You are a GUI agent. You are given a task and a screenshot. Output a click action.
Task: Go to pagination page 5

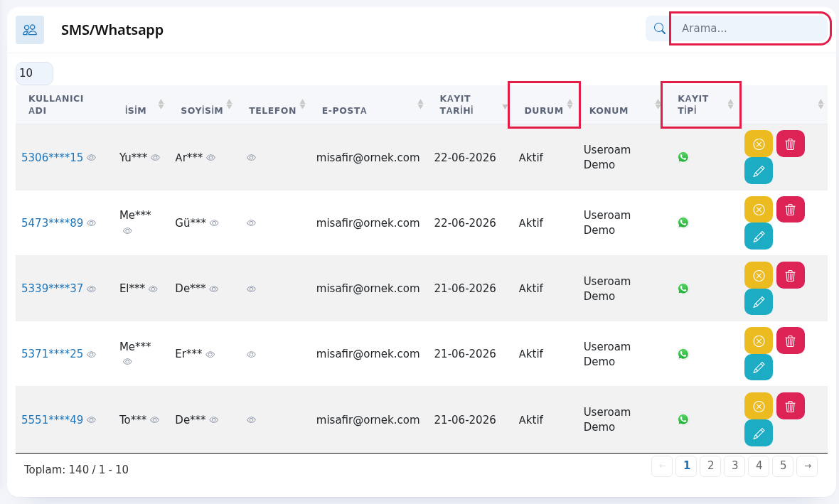pyautogui.click(x=783, y=466)
